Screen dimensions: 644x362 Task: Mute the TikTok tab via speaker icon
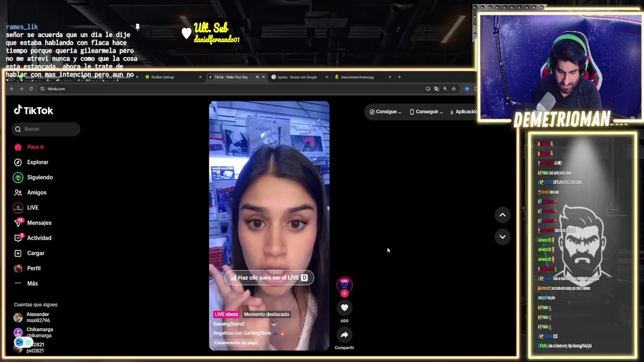[257, 77]
